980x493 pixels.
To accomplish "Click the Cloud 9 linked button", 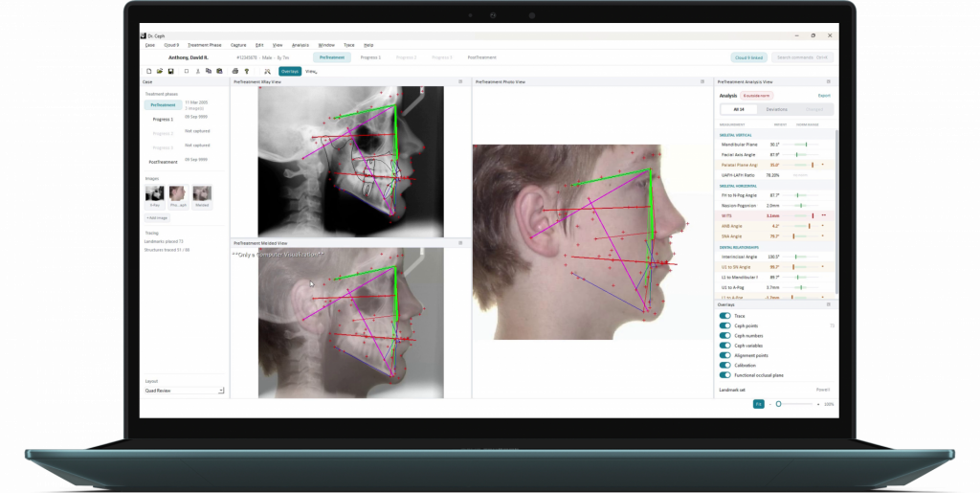I will click(x=748, y=57).
